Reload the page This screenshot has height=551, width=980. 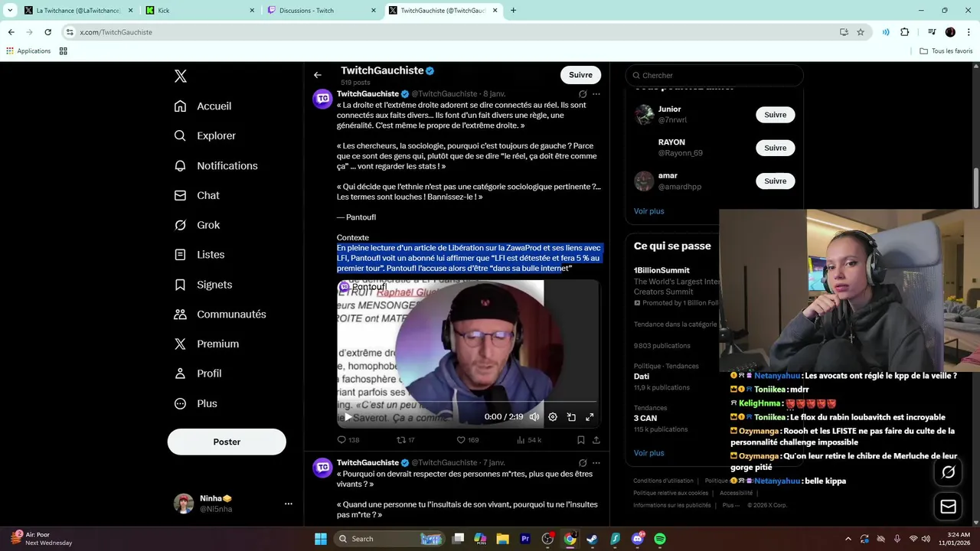tap(47, 32)
